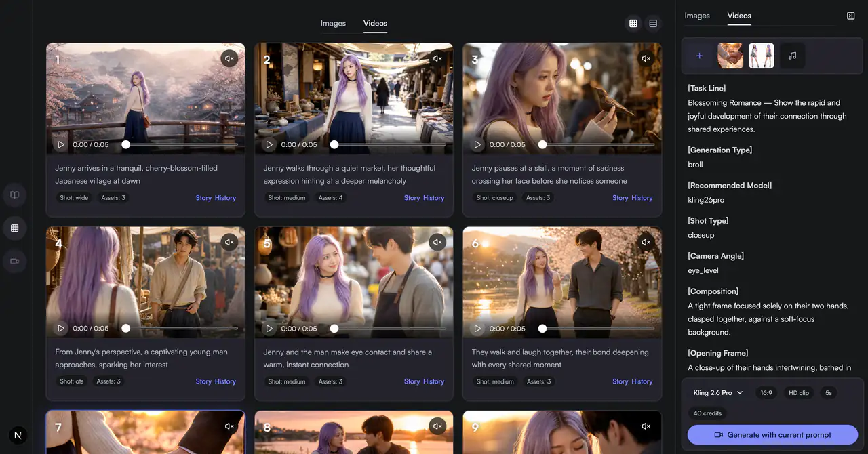Screen dimensions: 868x454
Task: Play video 6 of the couple walking and laughing
Action: point(477,328)
